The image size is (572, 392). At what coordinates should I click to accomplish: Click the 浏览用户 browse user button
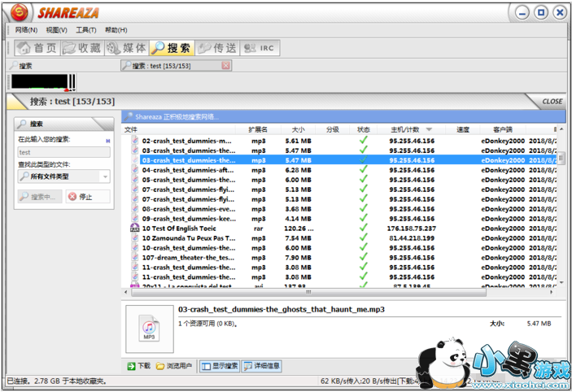[174, 366]
